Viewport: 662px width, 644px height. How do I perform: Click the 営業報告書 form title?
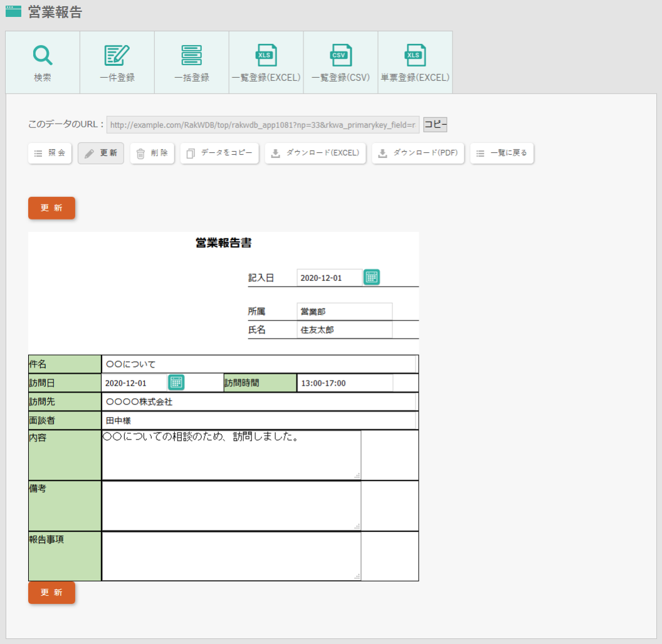click(x=223, y=243)
